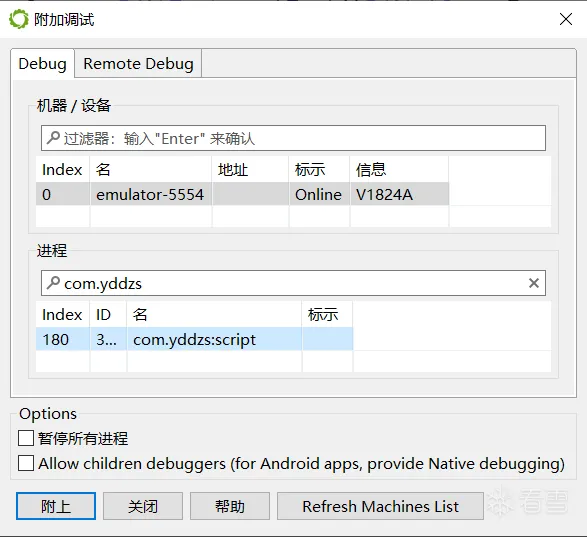The width and height of the screenshot is (587, 537).
Task: Focus the process filter containing com.yddzs
Action: (293, 283)
